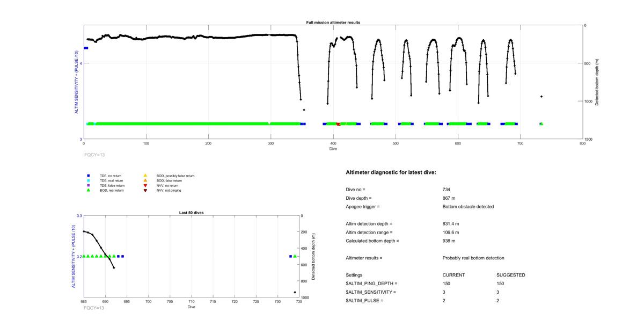Click the 'Full mission altimeter results' title
The image size is (644, 334).
pyautogui.click(x=333, y=23)
